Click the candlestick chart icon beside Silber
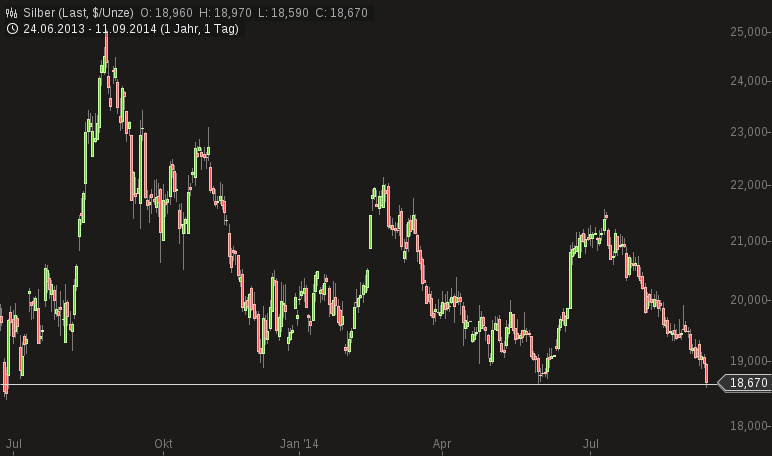This screenshot has width=772, height=456. pos(12,13)
